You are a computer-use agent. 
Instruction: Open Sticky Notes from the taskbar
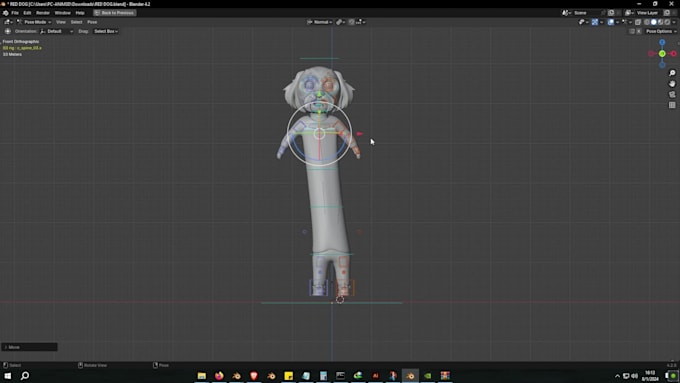(x=288, y=376)
